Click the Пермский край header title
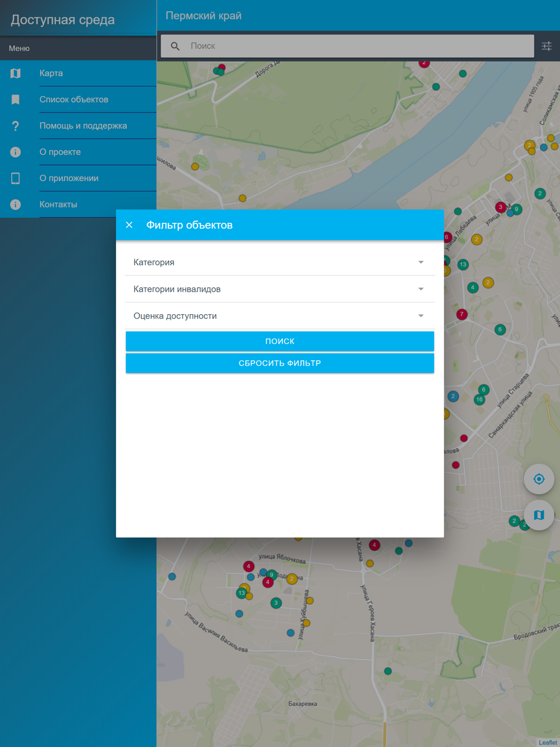 click(203, 16)
